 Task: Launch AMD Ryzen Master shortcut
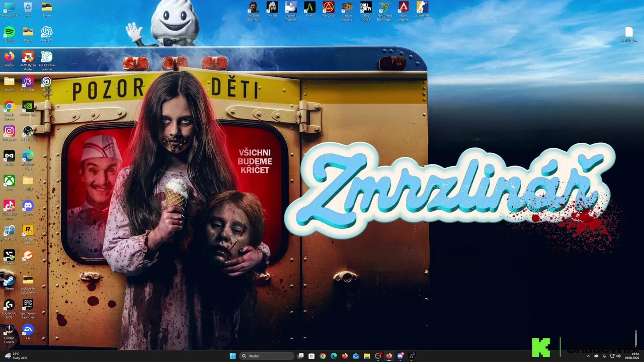[x=28, y=60]
